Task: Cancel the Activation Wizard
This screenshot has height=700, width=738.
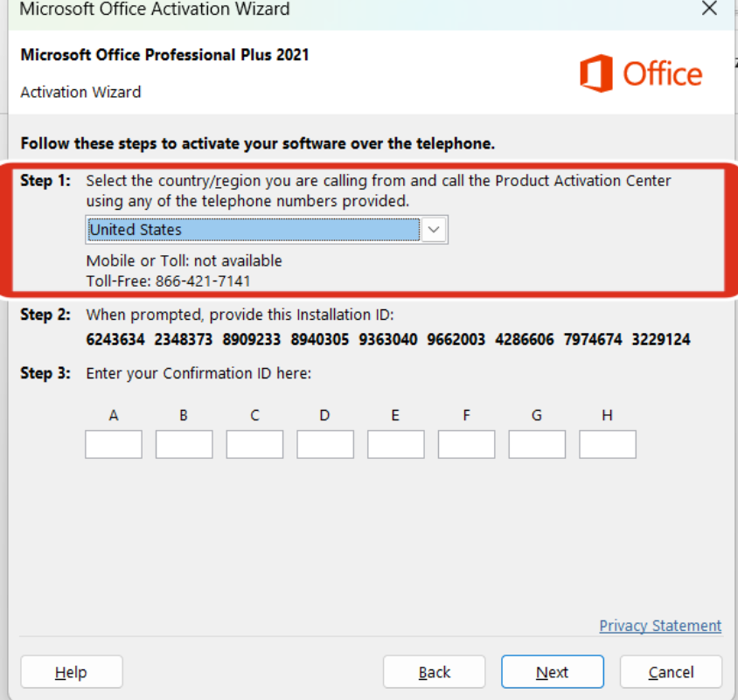Action: pos(671,672)
